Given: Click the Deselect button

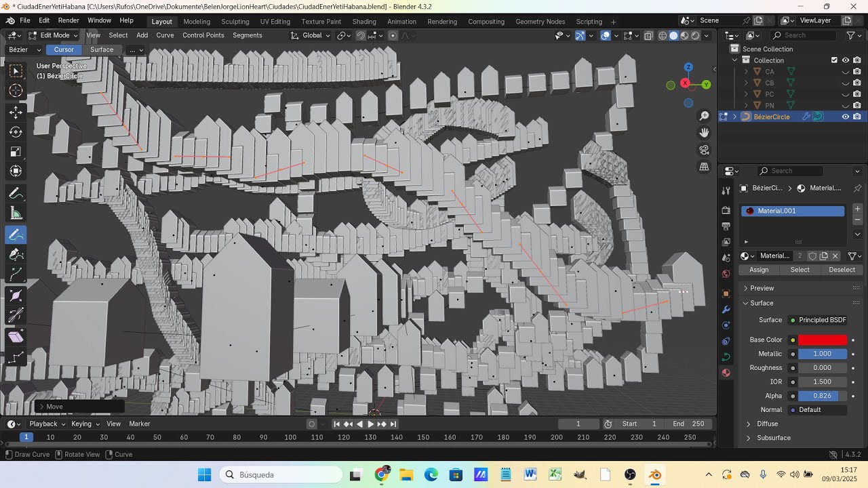Looking at the screenshot, I should [x=842, y=270].
